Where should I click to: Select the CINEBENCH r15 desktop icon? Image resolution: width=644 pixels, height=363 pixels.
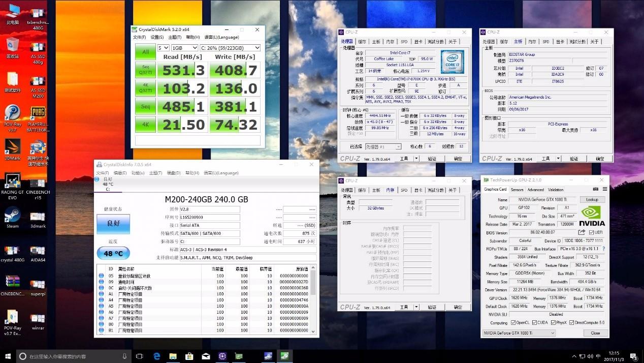[38, 188]
